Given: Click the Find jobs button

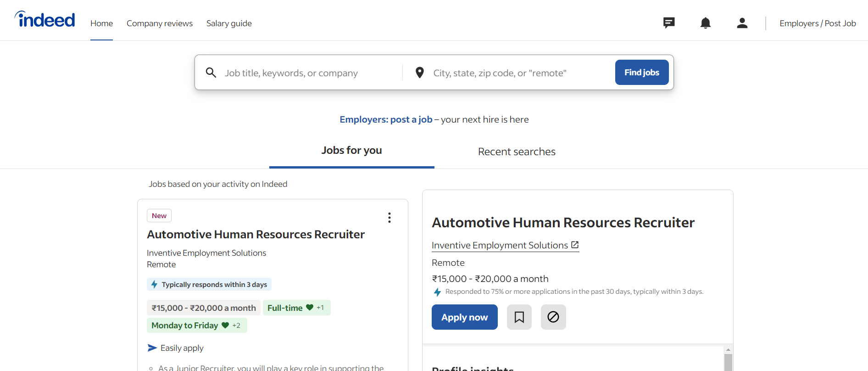Looking at the screenshot, I should click(641, 73).
